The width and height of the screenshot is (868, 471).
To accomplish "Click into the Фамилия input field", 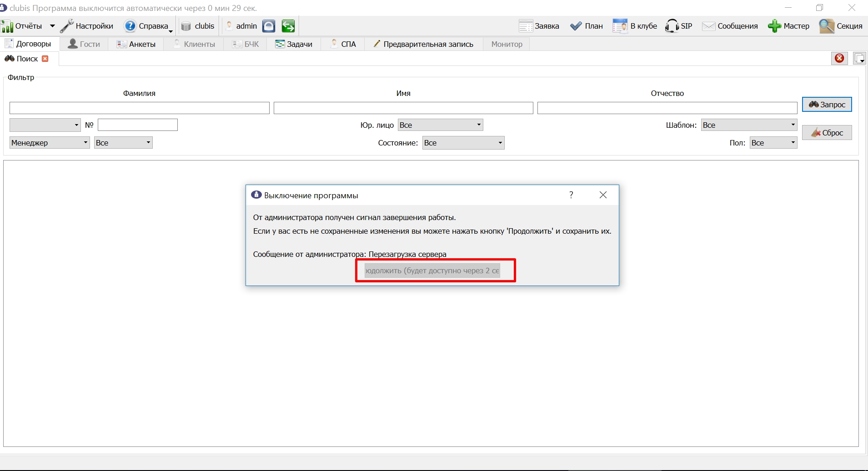I will click(139, 108).
